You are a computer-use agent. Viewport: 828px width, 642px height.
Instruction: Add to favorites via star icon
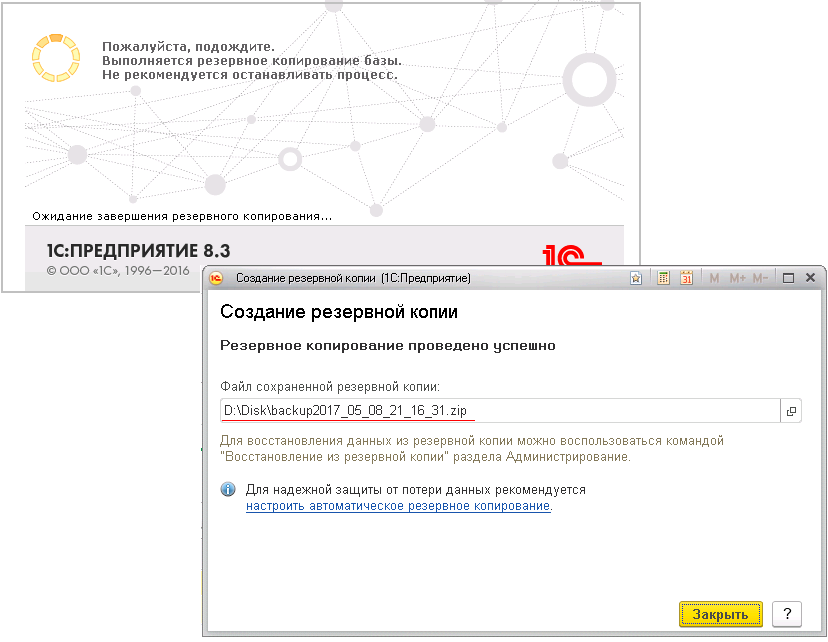click(636, 278)
